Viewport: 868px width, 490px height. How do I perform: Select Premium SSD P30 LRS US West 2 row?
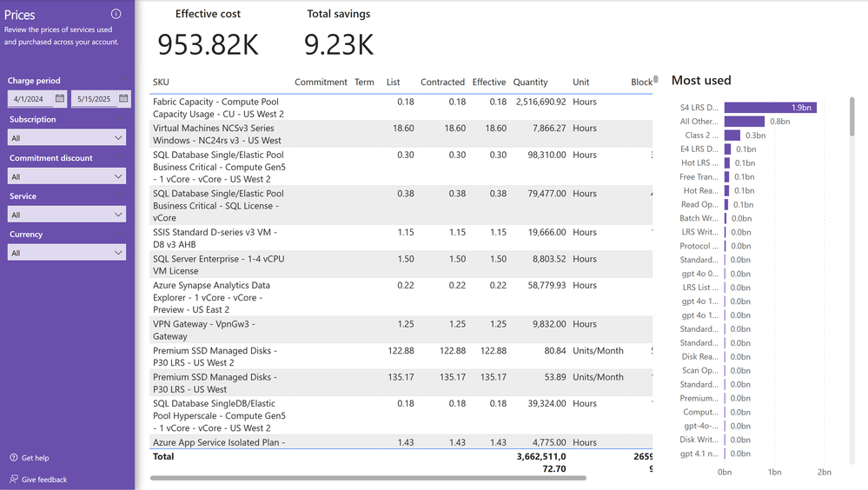(x=401, y=356)
